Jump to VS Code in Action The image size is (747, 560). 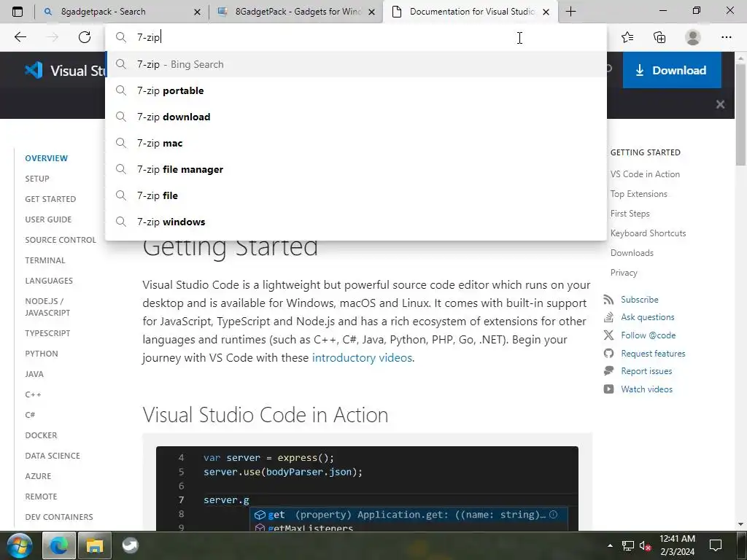click(645, 174)
